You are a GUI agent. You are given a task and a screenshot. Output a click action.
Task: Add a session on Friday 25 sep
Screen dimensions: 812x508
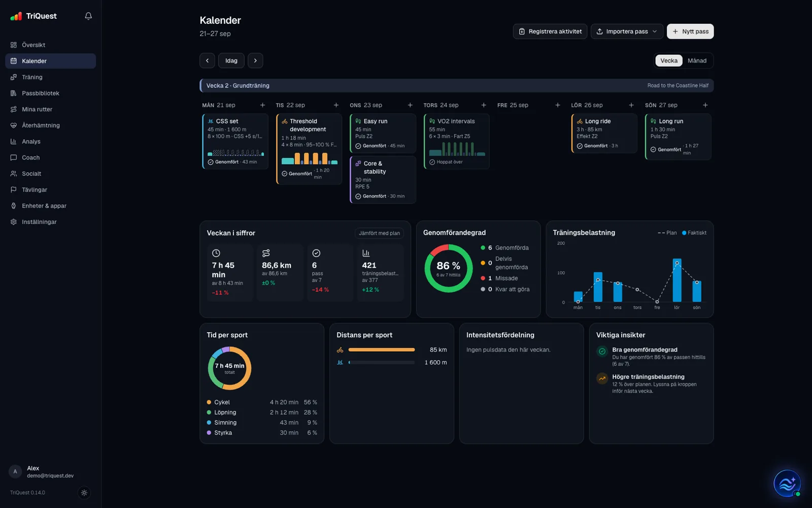point(558,105)
